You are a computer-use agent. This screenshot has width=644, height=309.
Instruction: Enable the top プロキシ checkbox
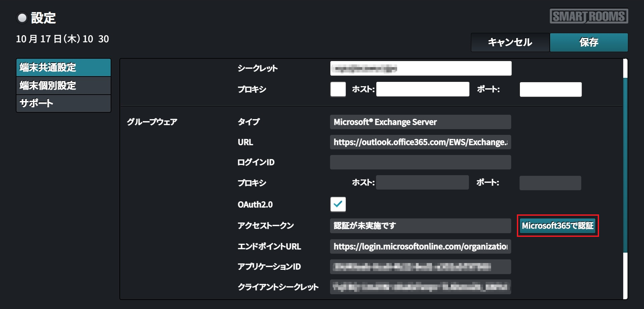338,89
